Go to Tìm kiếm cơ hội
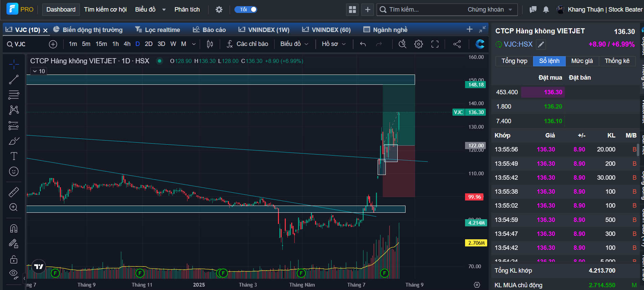This screenshot has width=644, height=290. tap(105, 10)
